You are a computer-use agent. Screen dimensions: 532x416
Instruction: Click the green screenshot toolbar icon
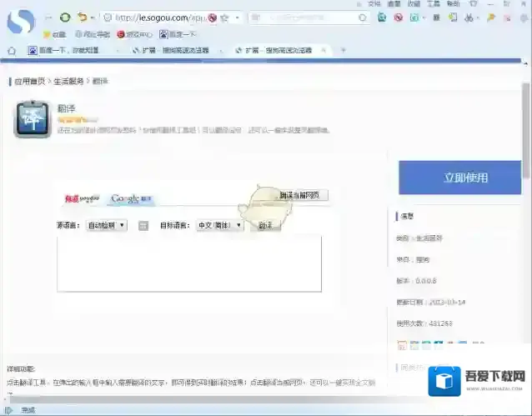coord(414,18)
